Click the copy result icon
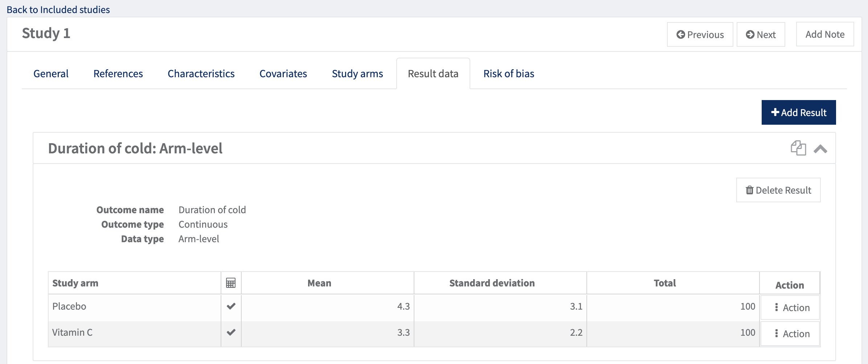 coord(798,148)
